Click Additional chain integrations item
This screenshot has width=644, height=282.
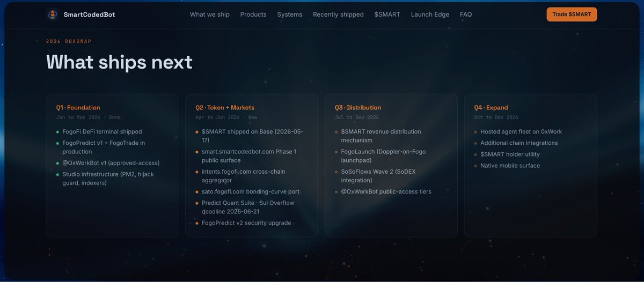519,143
